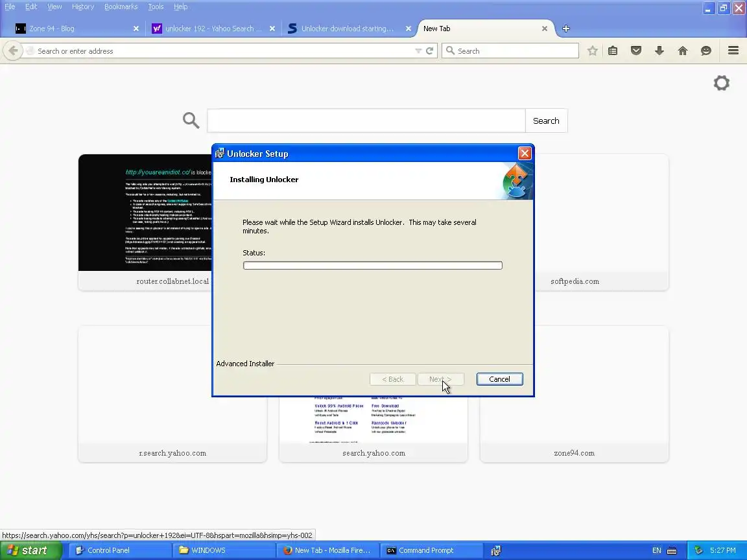Open the Firefox hamburger menu
747x560 pixels.
733,51
